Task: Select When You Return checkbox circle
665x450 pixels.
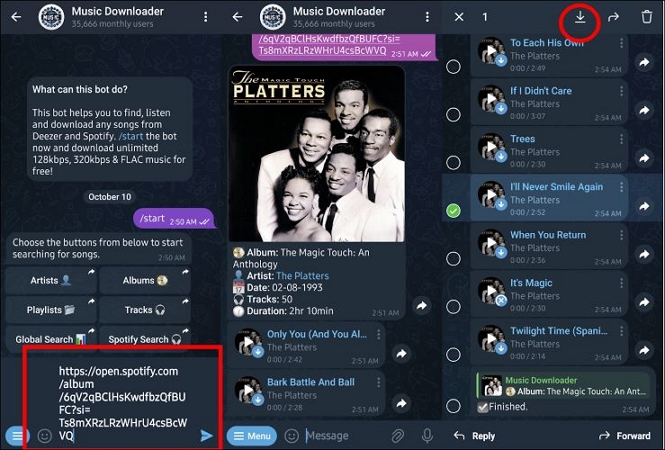Action: [x=453, y=258]
